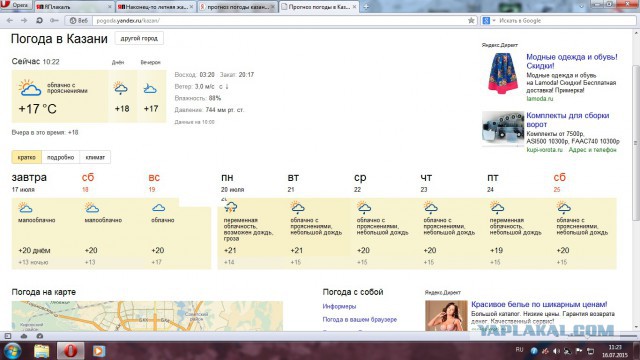Click the Opera Link cloud icon

coord(24,336)
